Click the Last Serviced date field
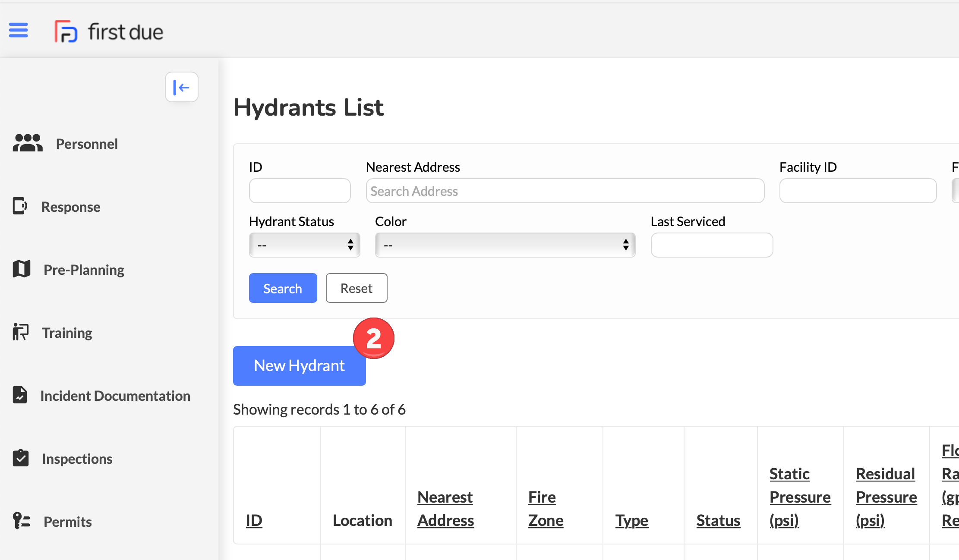The width and height of the screenshot is (959, 560). click(711, 245)
